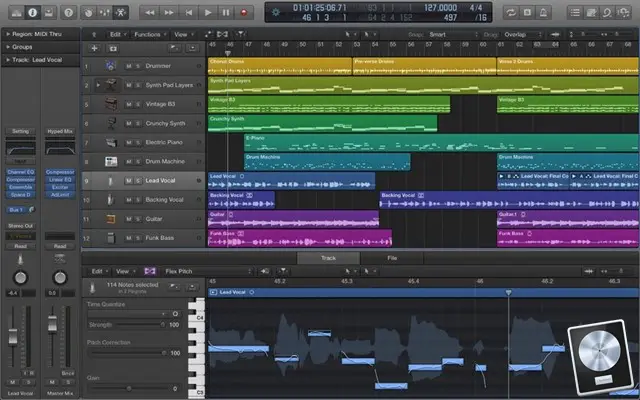
Task: Expand the Synth Pad Layers track stack
Action: (98, 85)
